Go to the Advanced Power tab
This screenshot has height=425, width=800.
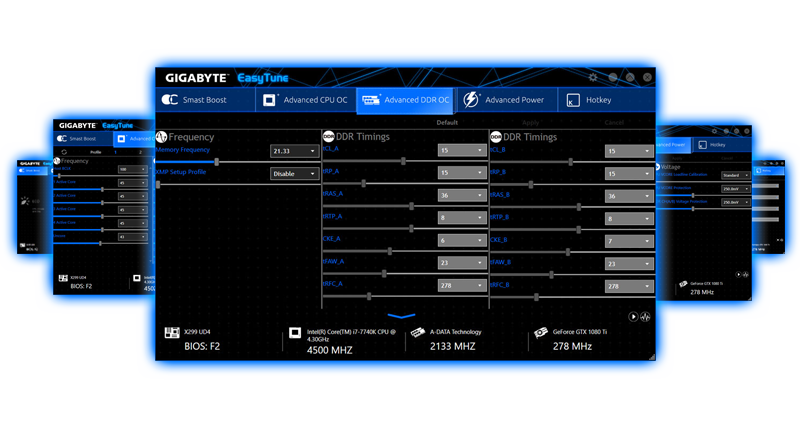click(505, 100)
